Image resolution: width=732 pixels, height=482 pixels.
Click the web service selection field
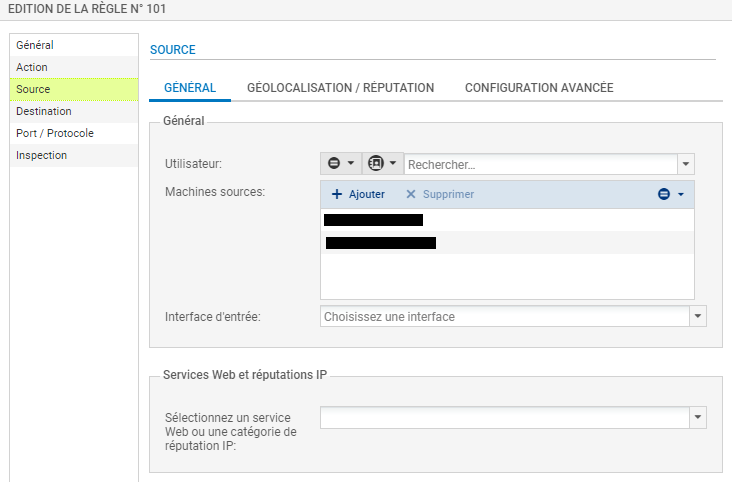[x=505, y=418]
